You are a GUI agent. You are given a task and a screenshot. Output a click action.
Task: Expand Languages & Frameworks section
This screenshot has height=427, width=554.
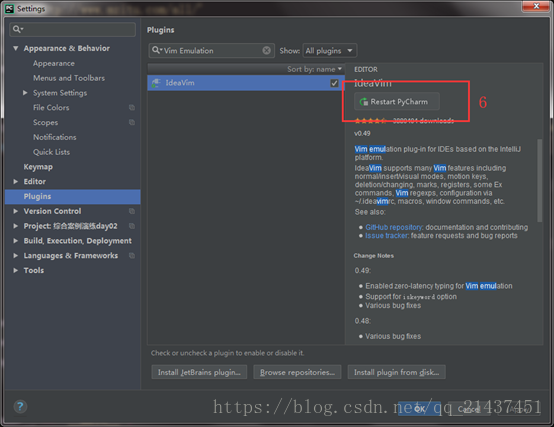16,255
